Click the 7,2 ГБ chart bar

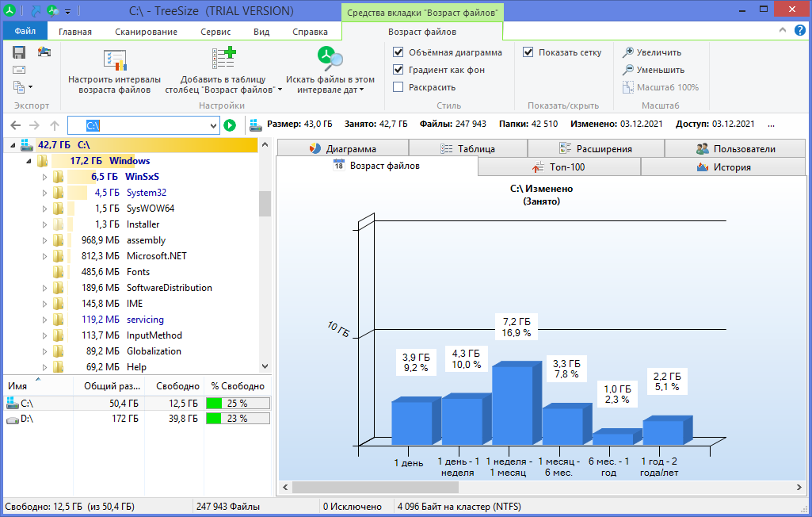[x=515, y=402]
